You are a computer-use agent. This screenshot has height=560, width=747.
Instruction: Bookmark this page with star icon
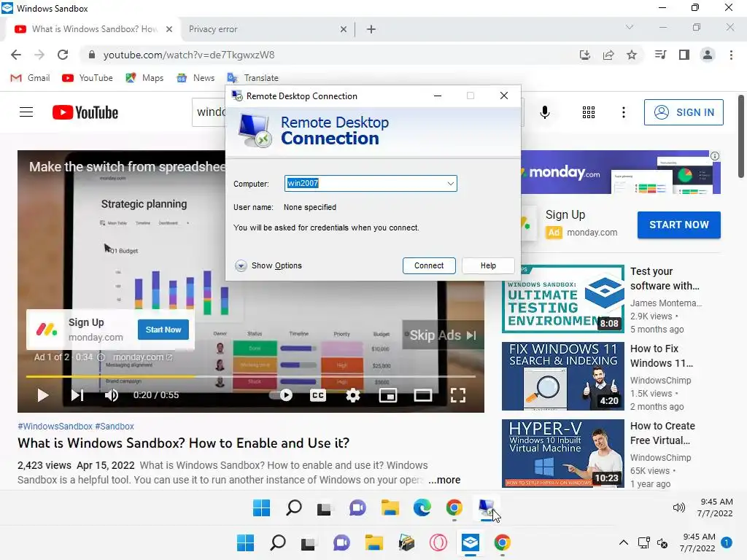tap(632, 55)
